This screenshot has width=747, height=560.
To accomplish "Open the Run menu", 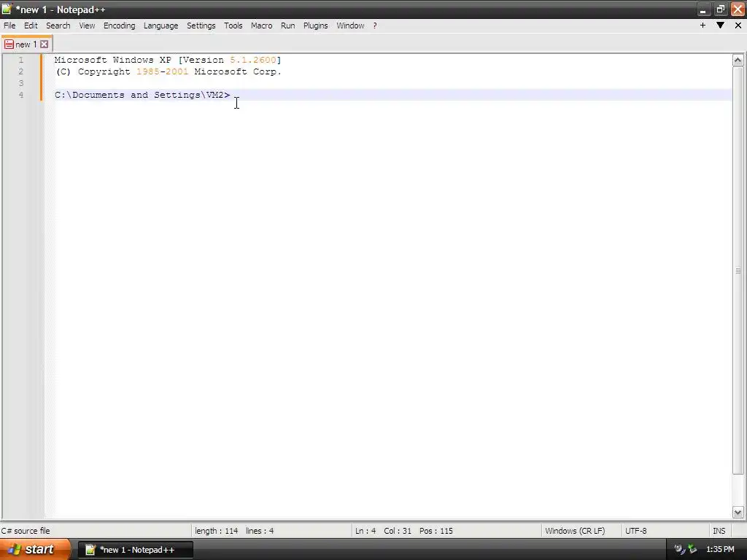I will (287, 26).
